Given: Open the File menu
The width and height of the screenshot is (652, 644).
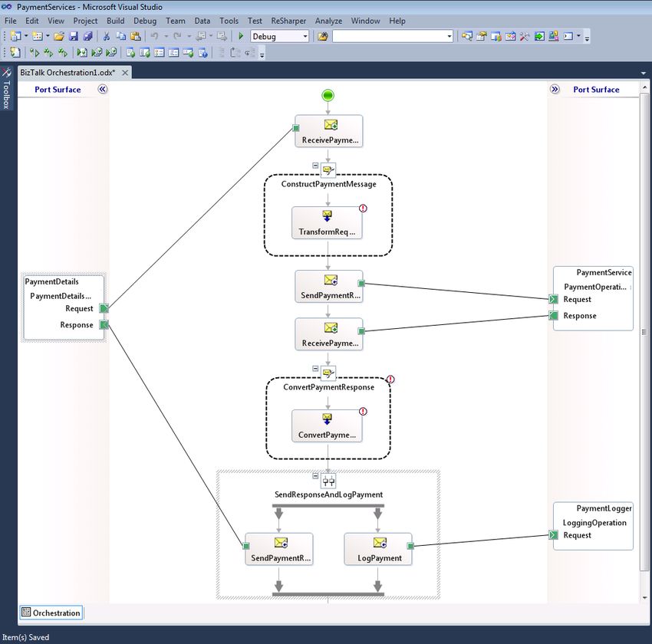Looking at the screenshot, I should pyautogui.click(x=11, y=21).
